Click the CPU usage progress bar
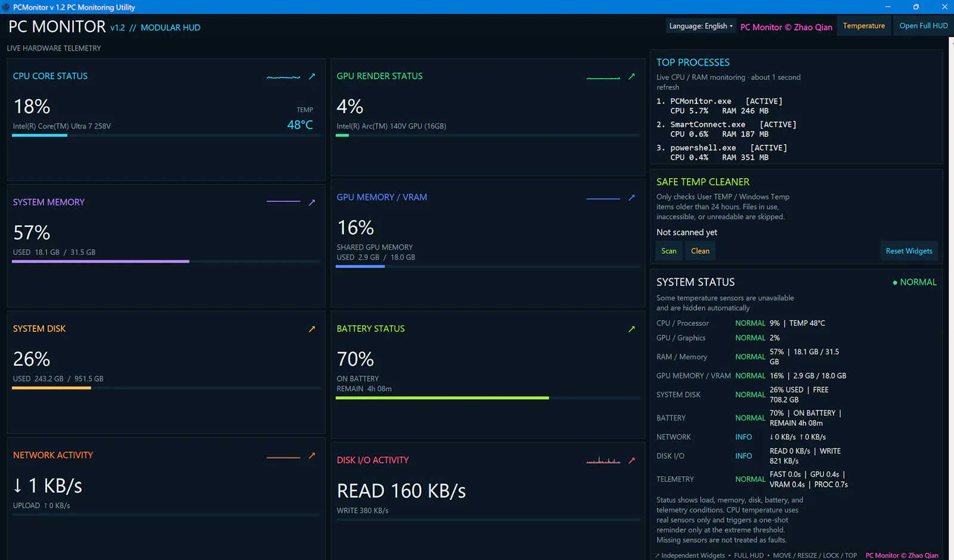This screenshot has height=560, width=954. click(166, 135)
